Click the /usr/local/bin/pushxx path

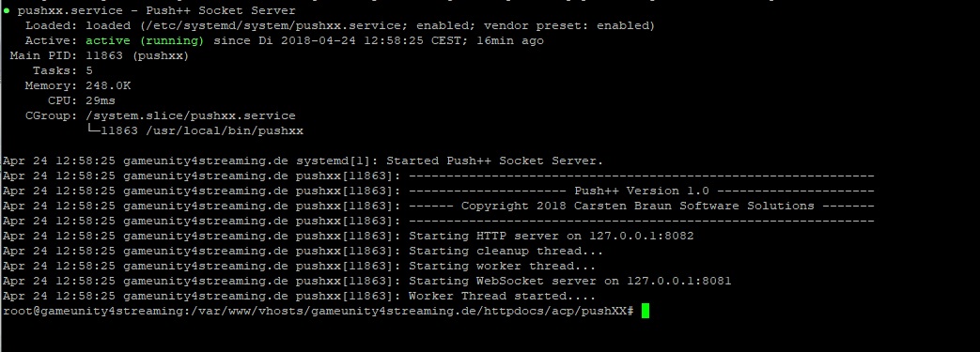tap(225, 130)
